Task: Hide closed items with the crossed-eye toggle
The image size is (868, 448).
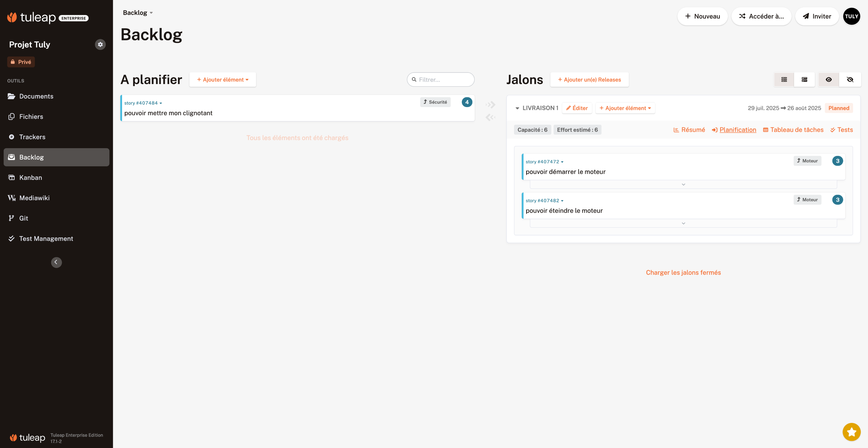Action: (850, 80)
